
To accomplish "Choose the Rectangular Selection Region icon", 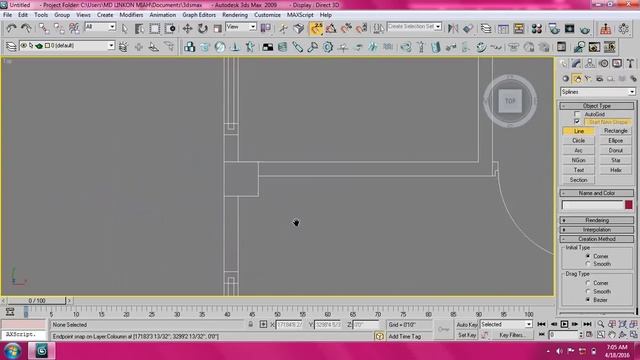I will coord(155,28).
